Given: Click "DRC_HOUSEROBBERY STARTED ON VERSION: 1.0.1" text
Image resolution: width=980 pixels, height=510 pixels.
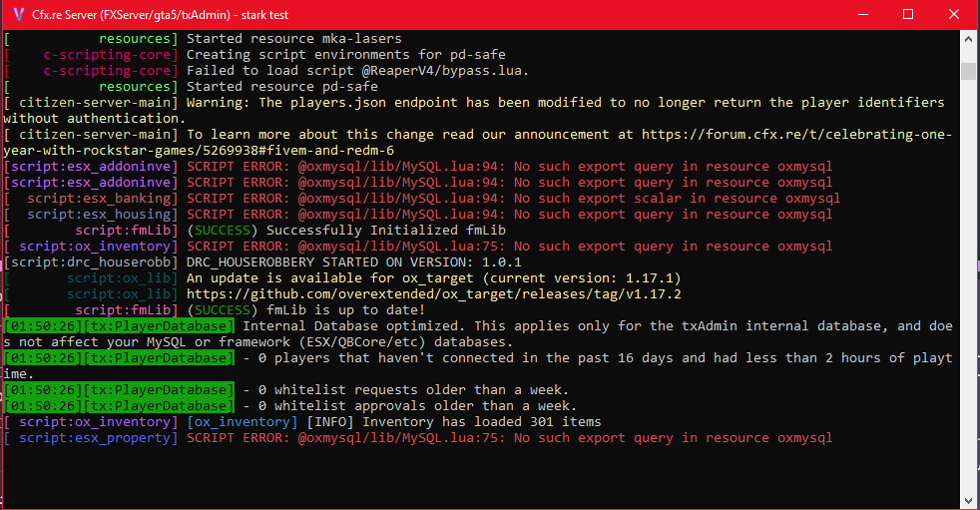Looking at the screenshot, I should click(352, 262).
